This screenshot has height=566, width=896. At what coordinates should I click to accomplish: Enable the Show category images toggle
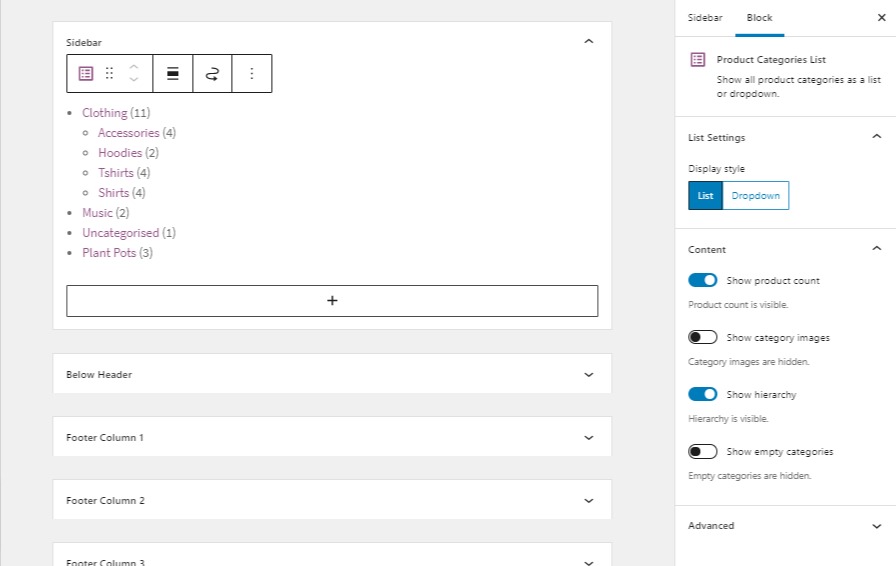(703, 338)
